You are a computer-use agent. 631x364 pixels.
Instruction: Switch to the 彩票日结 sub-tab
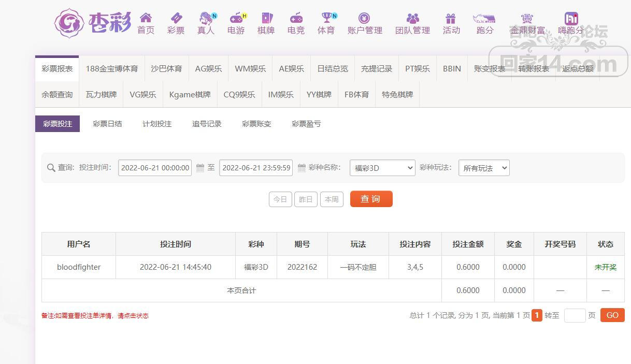pos(107,124)
